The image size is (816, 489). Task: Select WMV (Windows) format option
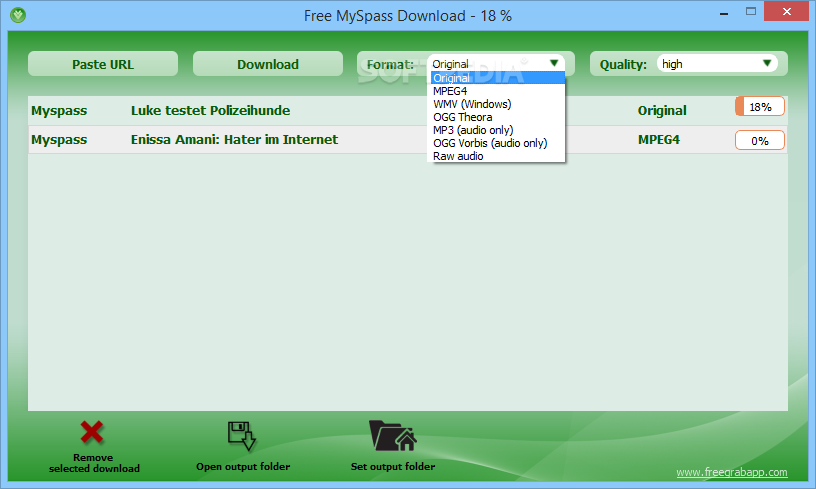click(498, 104)
